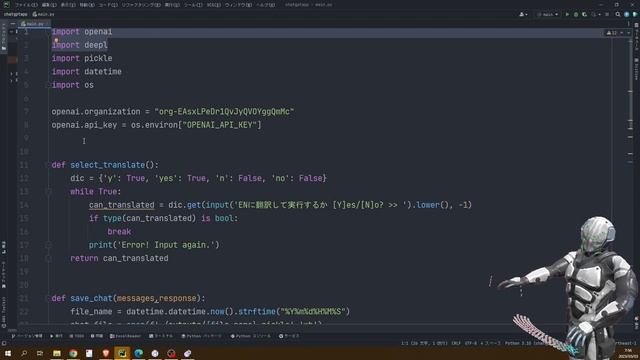Click Run with Coverage icon

584,14
